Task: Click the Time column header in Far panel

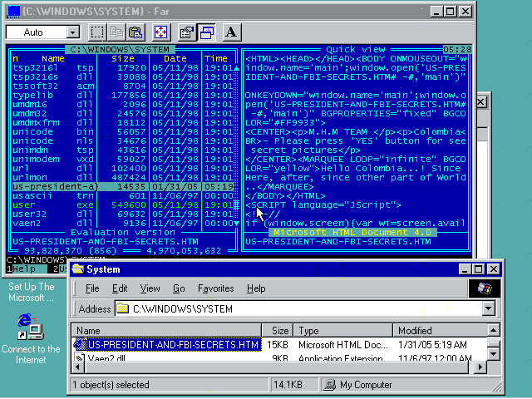Action: click(x=216, y=59)
